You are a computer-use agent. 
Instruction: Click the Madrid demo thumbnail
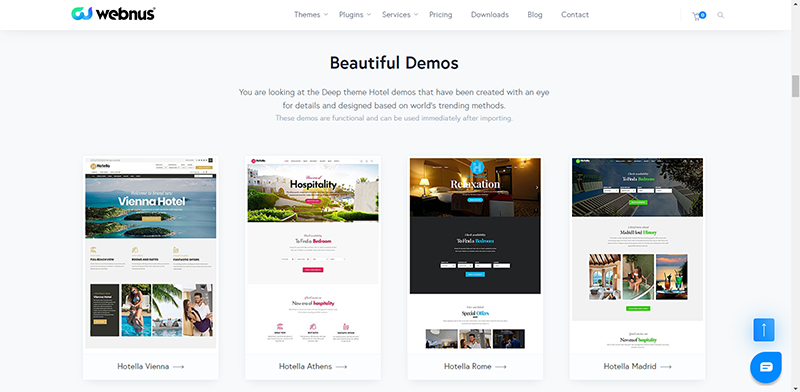click(637, 253)
